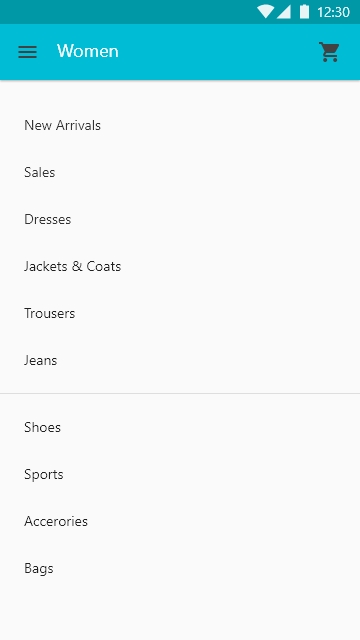Select the Sales category
The height and width of the screenshot is (640, 360).
point(180,172)
